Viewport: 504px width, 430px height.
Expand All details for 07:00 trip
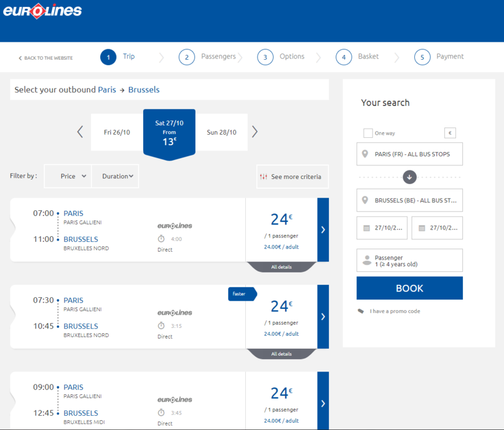pyautogui.click(x=282, y=267)
